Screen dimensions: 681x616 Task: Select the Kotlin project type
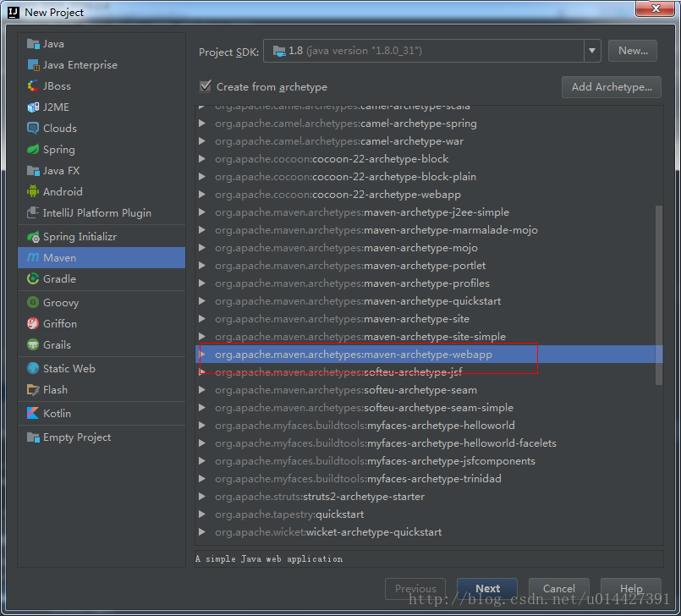tap(52, 413)
